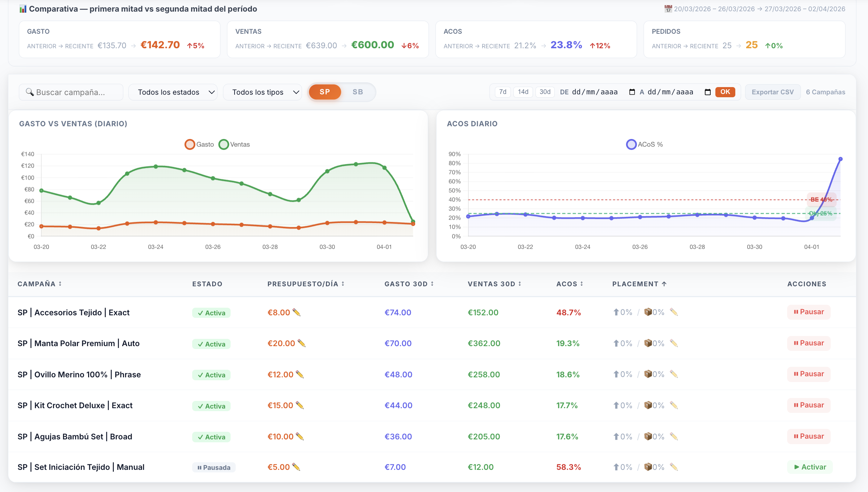
Task: Select the 14d date range tab
Action: pos(523,92)
